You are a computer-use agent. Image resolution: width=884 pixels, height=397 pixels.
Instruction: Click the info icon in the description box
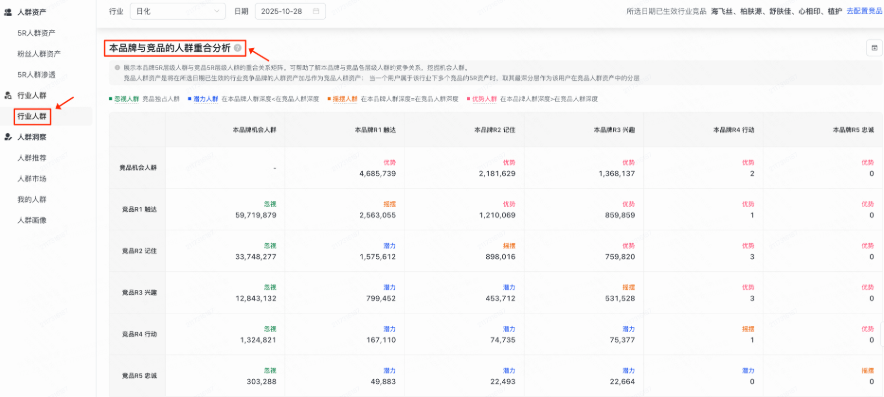click(x=117, y=67)
